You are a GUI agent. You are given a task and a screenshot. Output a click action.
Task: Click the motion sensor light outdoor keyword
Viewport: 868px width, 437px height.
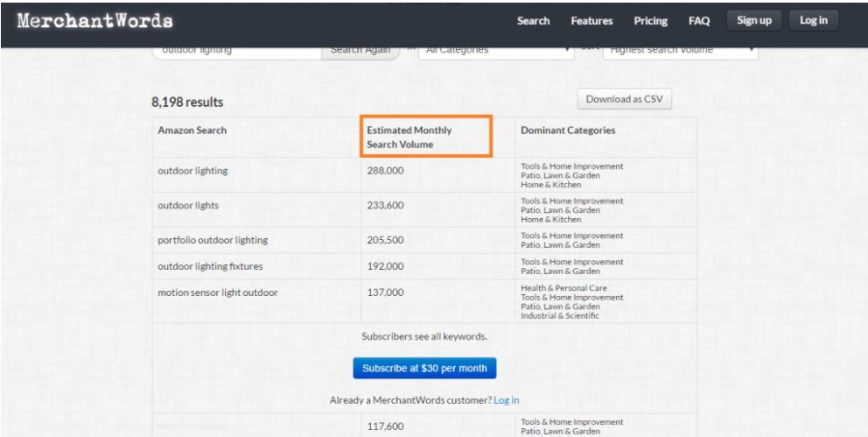218,293
